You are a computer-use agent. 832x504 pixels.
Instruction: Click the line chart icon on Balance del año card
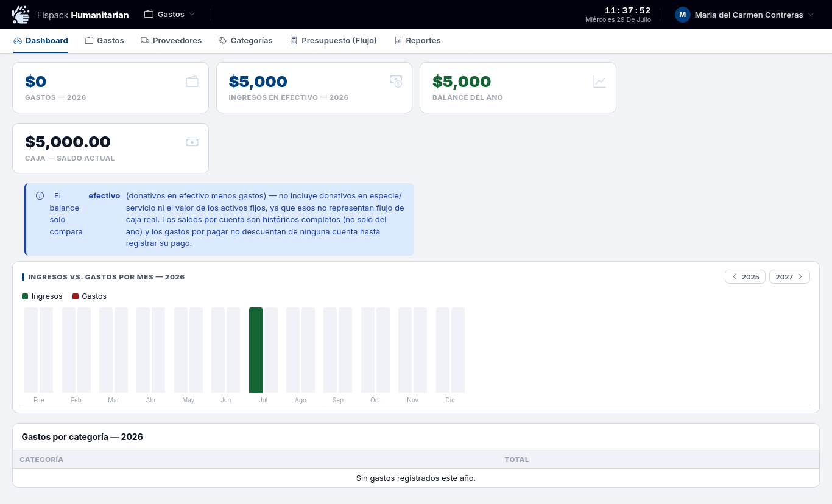pos(599,82)
